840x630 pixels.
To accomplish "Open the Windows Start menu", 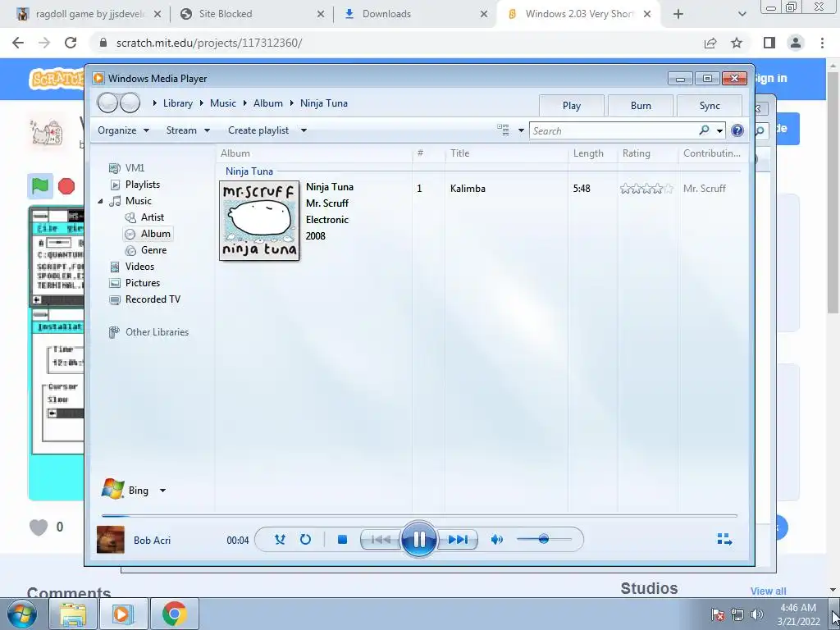I will click(x=21, y=614).
